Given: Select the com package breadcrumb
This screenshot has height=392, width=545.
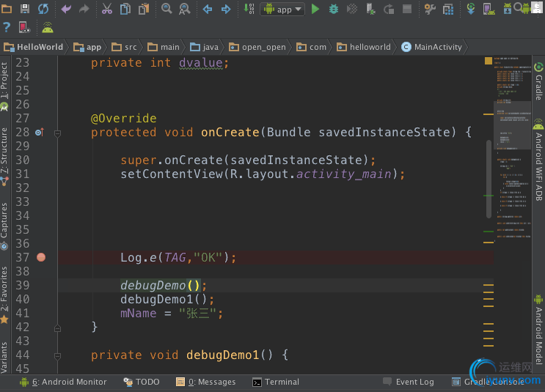Looking at the screenshot, I should tap(311, 47).
